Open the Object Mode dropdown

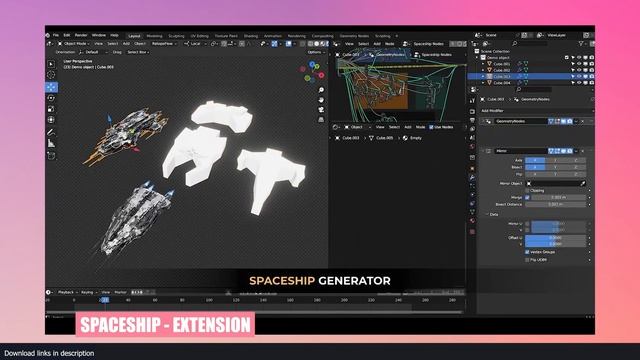click(75, 44)
